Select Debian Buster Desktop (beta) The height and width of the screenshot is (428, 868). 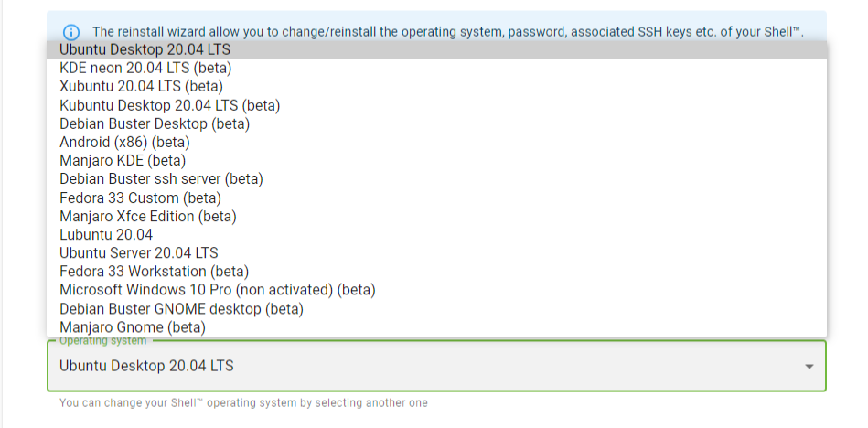(x=155, y=123)
